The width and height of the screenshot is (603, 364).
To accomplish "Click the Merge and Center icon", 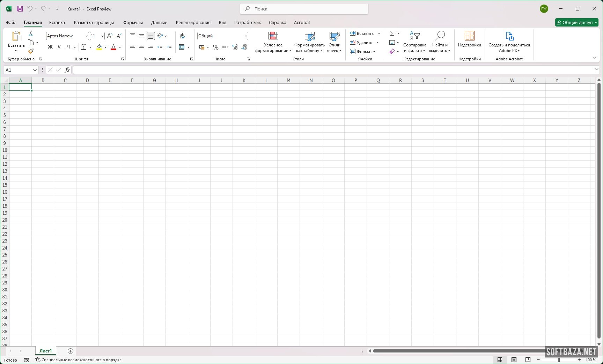I will [x=182, y=47].
